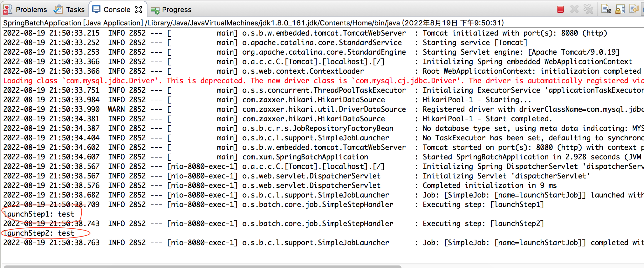Screen dimensions: 644x268
Task: Click the 'Executing step: [launchStep1]' message
Action: tap(483, 204)
